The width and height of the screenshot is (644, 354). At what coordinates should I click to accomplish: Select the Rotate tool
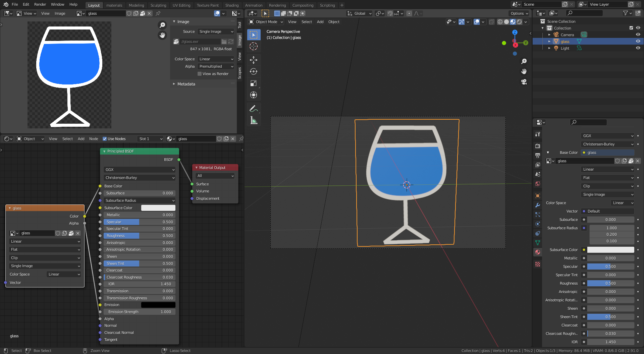coord(254,72)
